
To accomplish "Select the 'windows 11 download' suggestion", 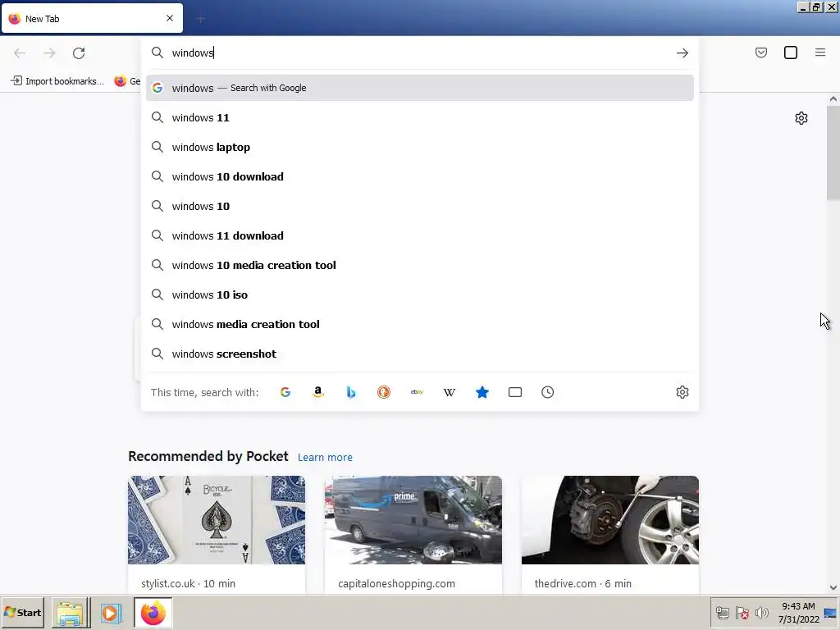I will click(419, 235).
